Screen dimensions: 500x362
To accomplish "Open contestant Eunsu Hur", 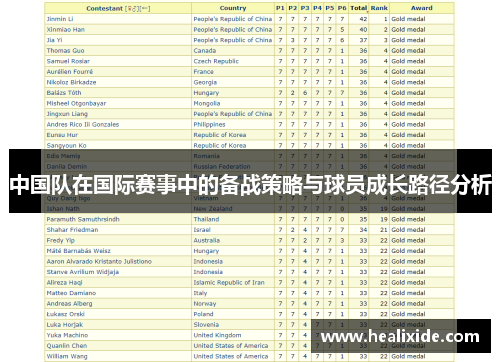I will (62, 135).
